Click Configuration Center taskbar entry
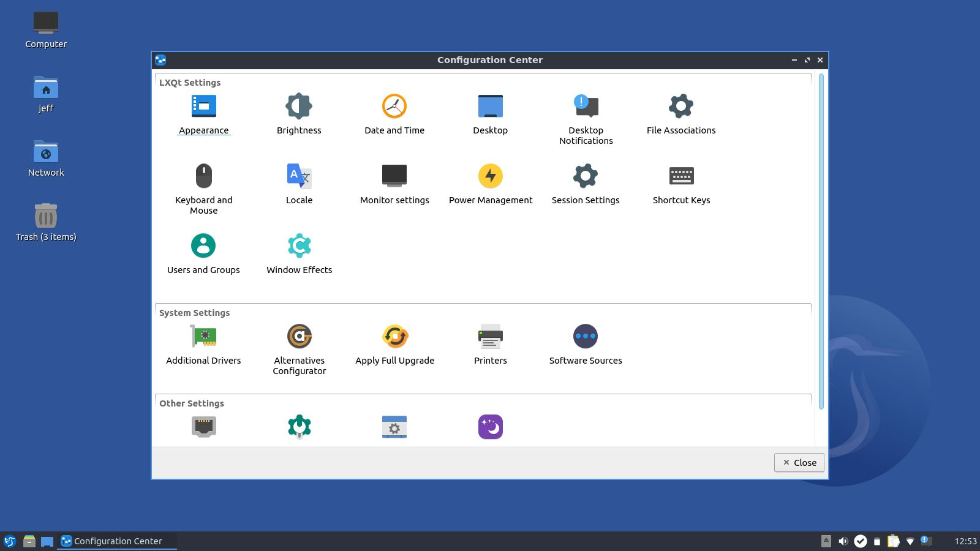This screenshot has width=980, height=551. 117,541
